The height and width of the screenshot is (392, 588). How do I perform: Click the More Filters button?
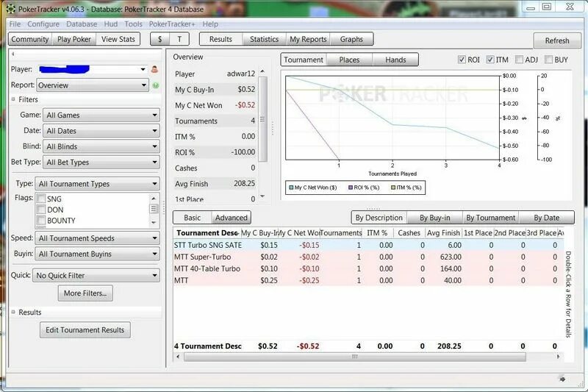[85, 293]
